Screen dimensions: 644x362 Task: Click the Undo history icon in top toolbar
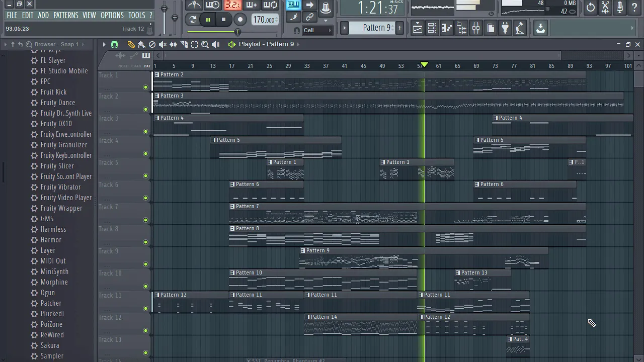(x=591, y=8)
